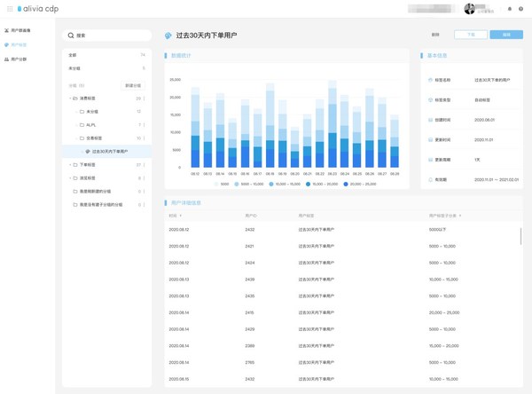The height and width of the screenshot is (394, 532).
Task: Open the help question mark icon
Action: pos(520,9)
